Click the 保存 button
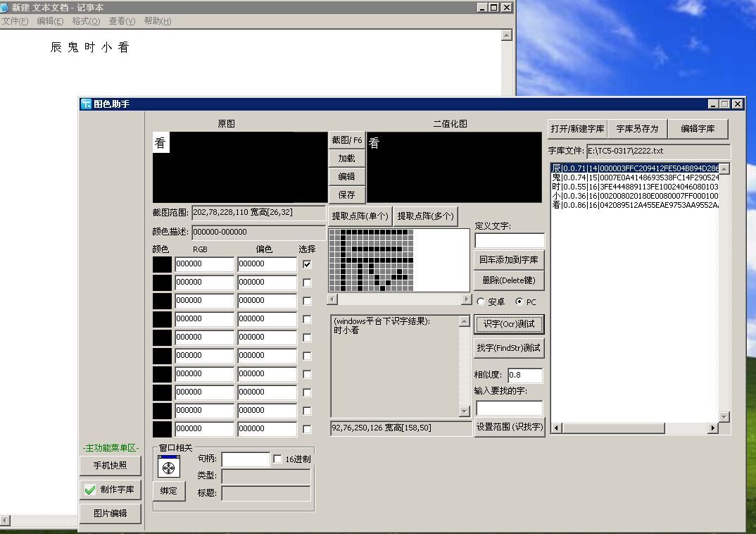The width and height of the screenshot is (756, 534). (x=346, y=195)
